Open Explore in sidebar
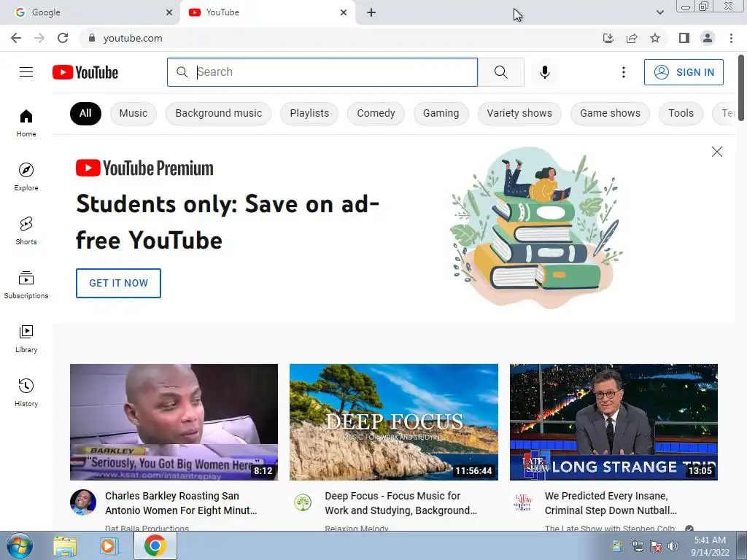 26,176
